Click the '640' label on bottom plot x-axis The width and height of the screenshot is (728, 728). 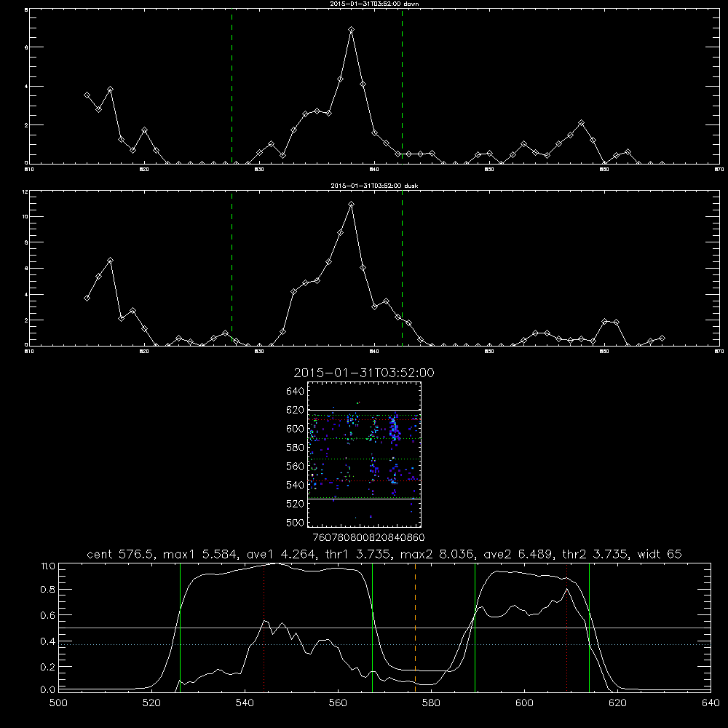(711, 703)
